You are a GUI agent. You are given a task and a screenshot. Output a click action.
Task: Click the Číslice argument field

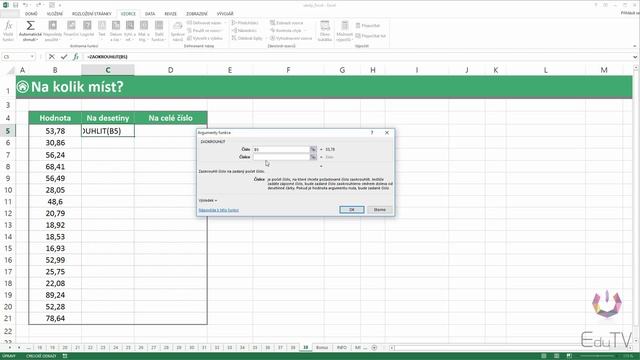[281, 157]
